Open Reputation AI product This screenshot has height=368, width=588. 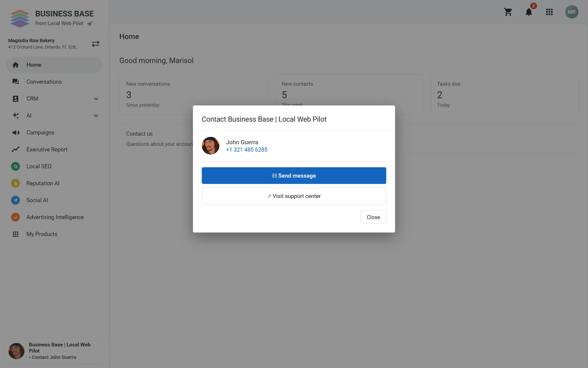(x=54, y=183)
